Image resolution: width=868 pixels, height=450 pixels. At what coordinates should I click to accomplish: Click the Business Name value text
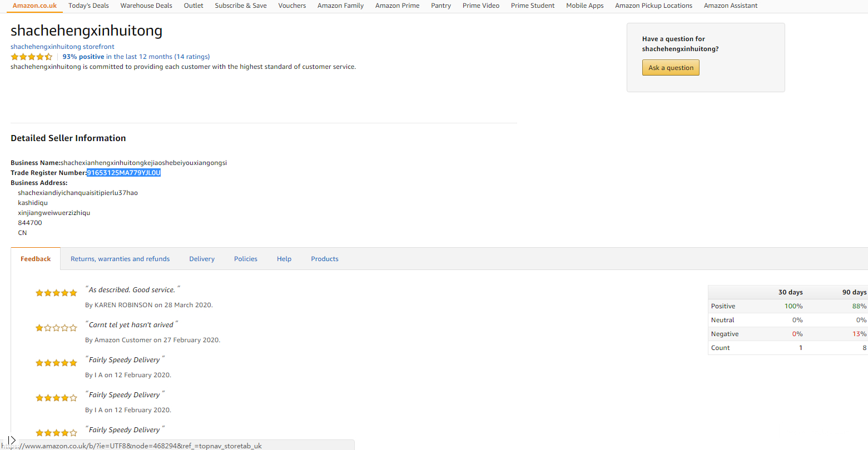144,163
